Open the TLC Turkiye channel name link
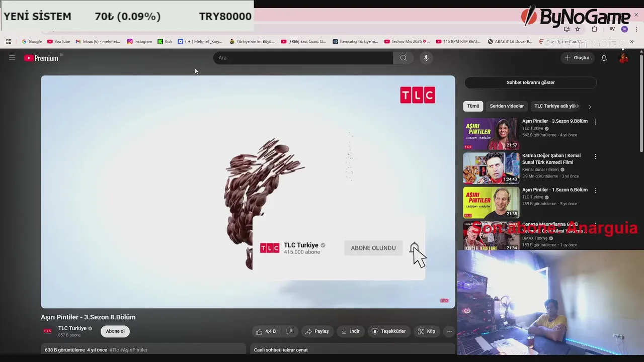This screenshot has width=644, height=362. point(72,328)
